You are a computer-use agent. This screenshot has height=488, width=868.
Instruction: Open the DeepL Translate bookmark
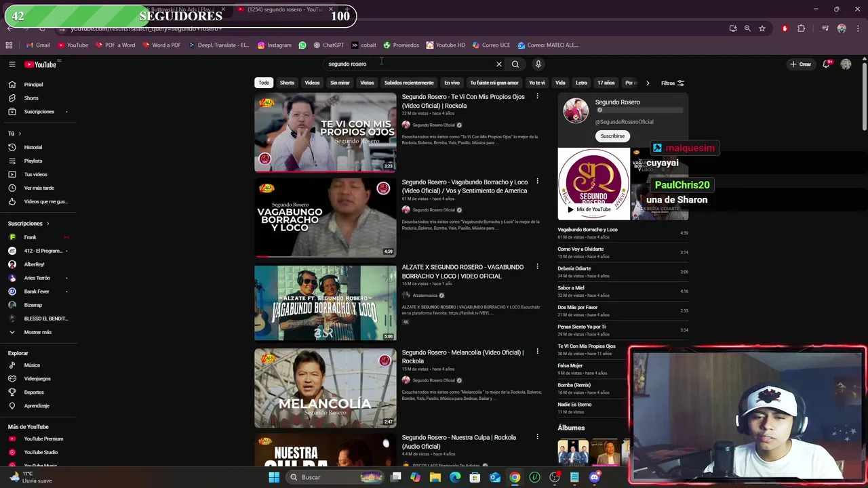pyautogui.click(x=218, y=45)
